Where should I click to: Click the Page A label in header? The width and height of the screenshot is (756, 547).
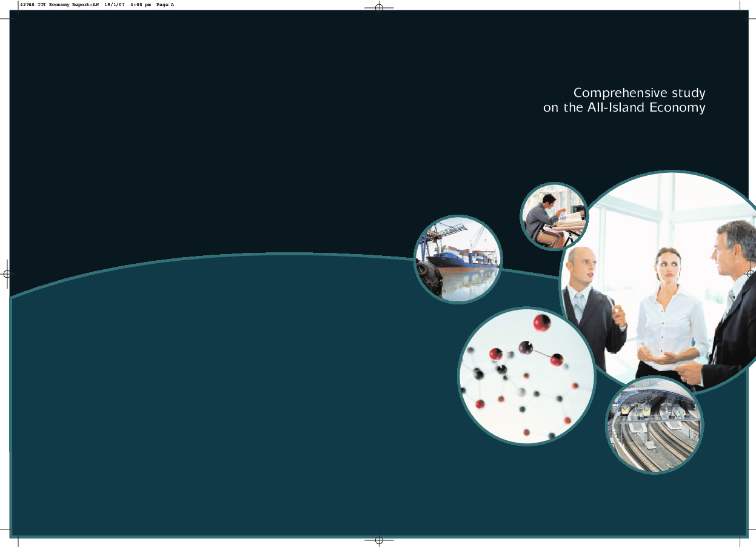166,5
